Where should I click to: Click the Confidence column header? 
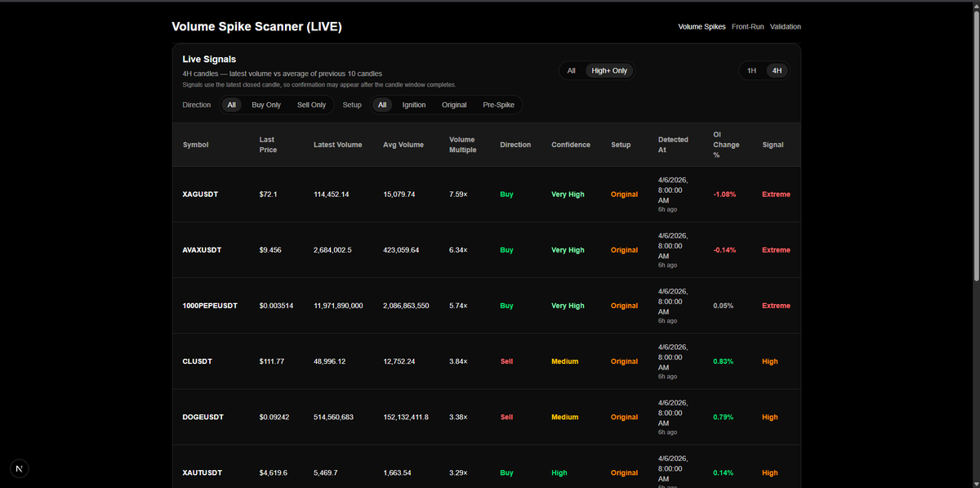[x=571, y=145]
